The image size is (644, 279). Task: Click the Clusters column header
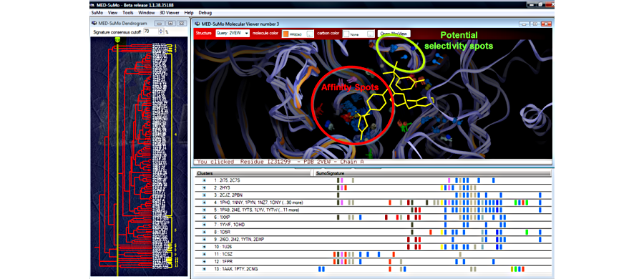click(253, 173)
